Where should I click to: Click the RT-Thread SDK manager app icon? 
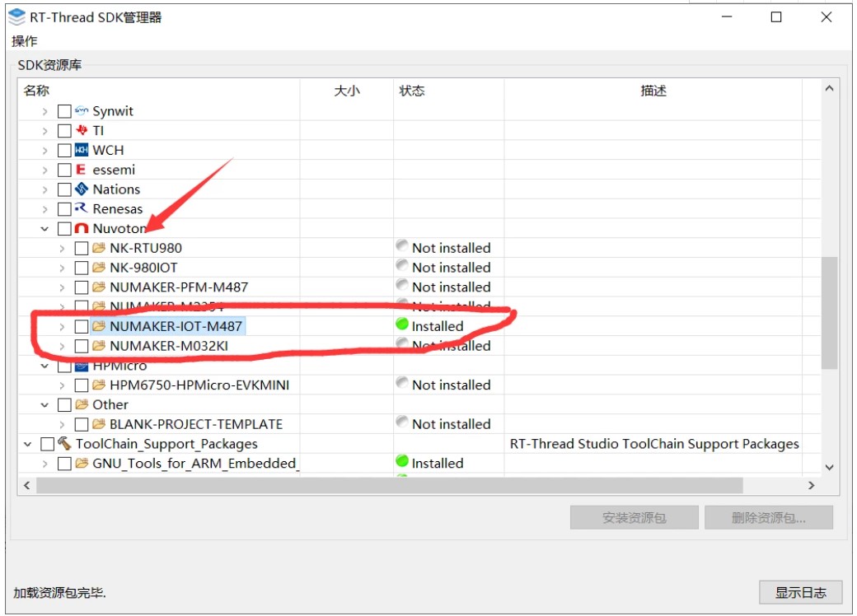(x=17, y=17)
